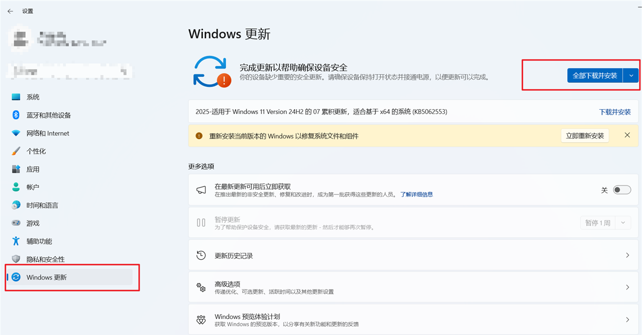Expand the arrow beside 全部下载并安装

click(x=631, y=75)
